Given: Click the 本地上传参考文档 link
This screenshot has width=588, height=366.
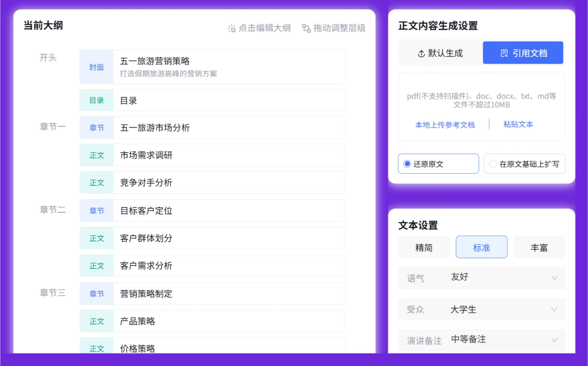Looking at the screenshot, I should (445, 125).
